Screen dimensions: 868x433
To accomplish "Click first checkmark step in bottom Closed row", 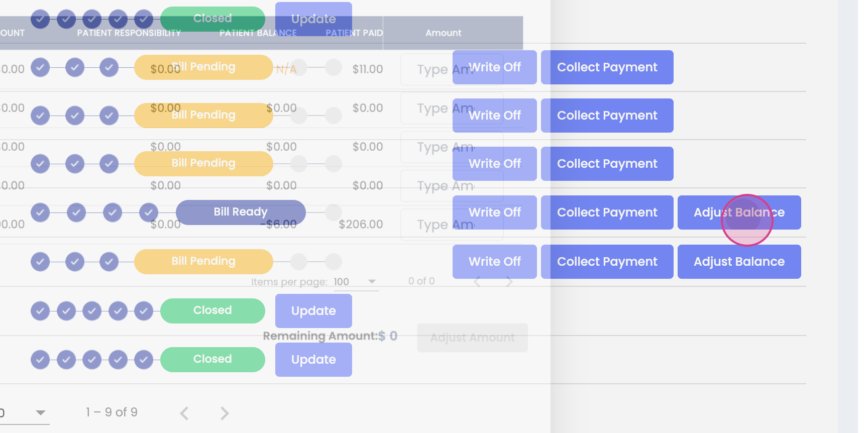I will pos(40,360).
